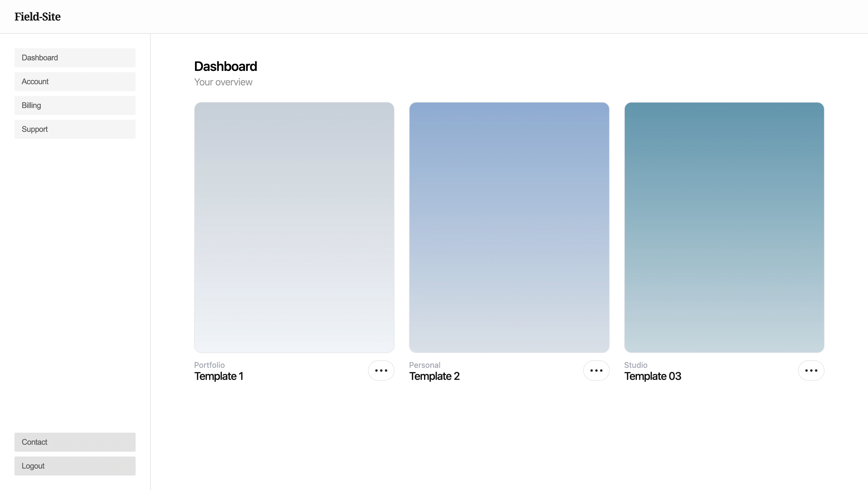Image resolution: width=868 pixels, height=490 pixels.
Task: Open the Template 1 preview thumbnail
Action: click(x=294, y=227)
